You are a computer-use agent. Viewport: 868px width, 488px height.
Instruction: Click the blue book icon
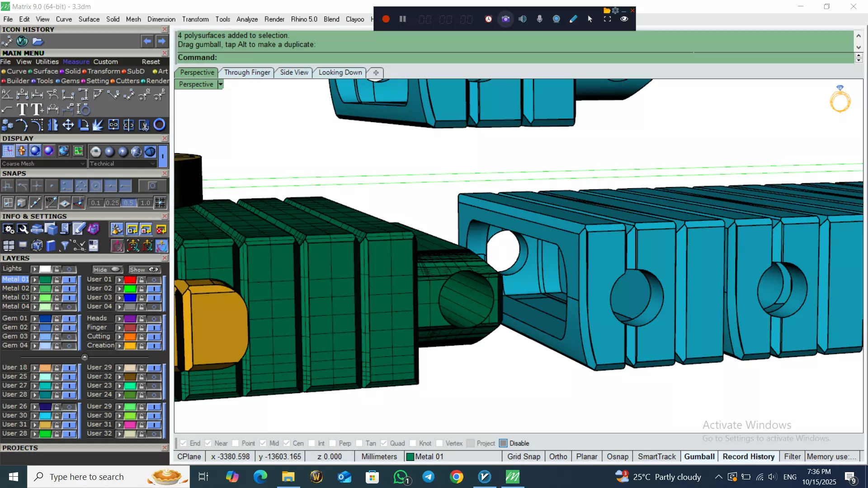[51, 245]
